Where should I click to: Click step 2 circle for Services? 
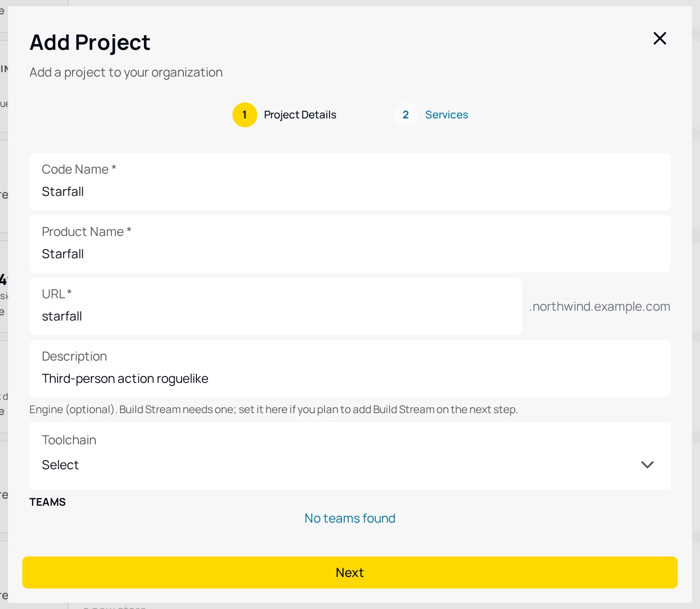tap(406, 115)
